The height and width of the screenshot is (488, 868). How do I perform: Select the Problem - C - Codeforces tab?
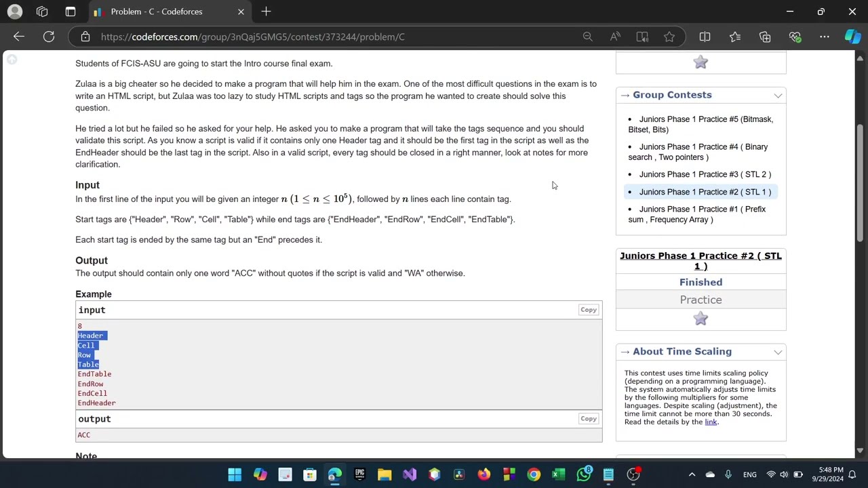click(x=169, y=12)
